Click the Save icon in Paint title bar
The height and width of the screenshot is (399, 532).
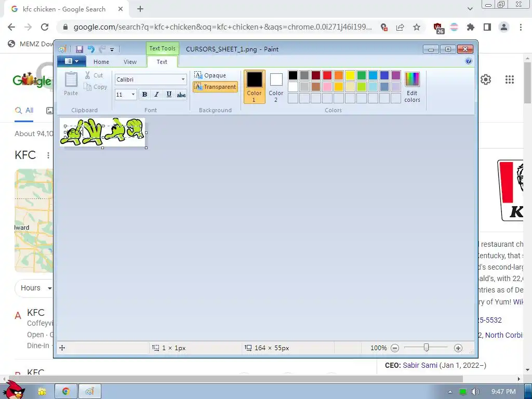[79, 49]
